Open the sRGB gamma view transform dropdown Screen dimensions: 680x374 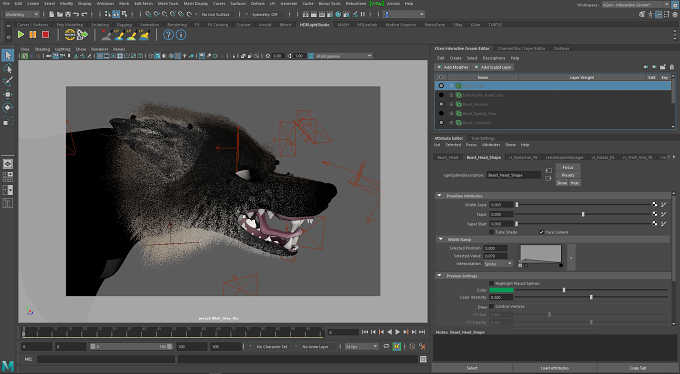click(x=343, y=56)
